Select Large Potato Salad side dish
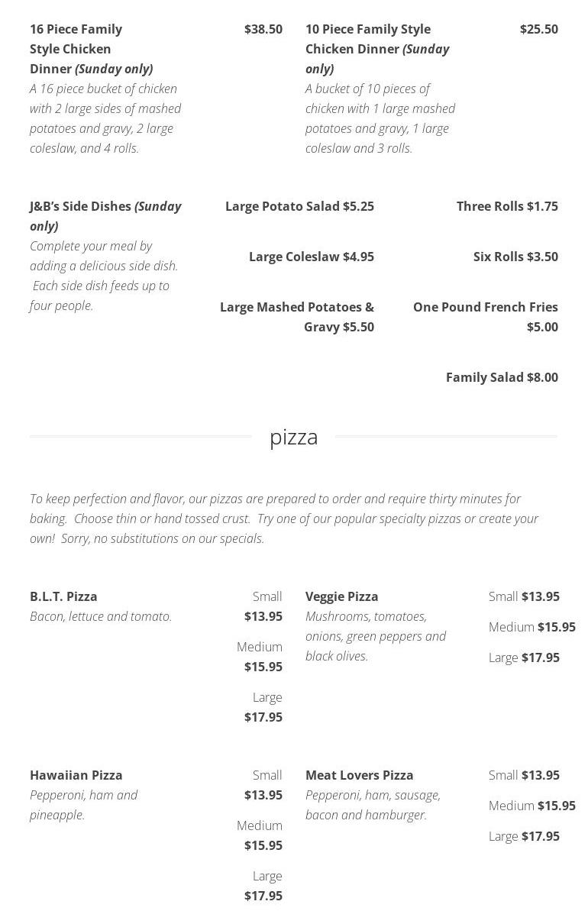 pyautogui.click(x=299, y=206)
